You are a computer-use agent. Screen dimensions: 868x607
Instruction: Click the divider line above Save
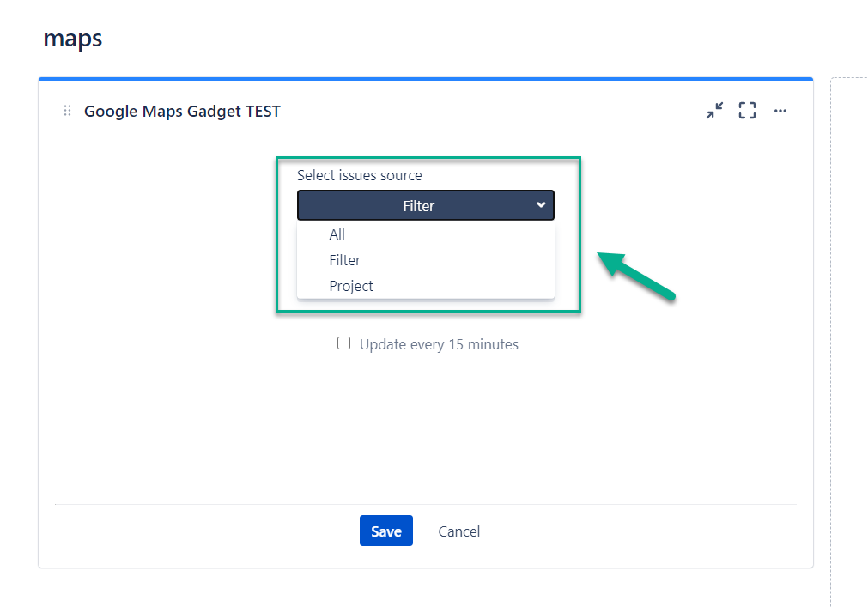(425, 504)
